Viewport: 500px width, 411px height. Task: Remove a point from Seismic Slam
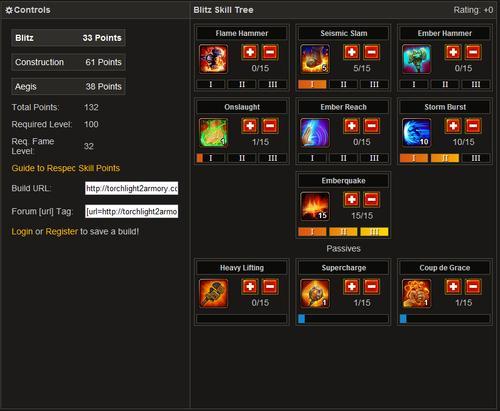point(371,52)
